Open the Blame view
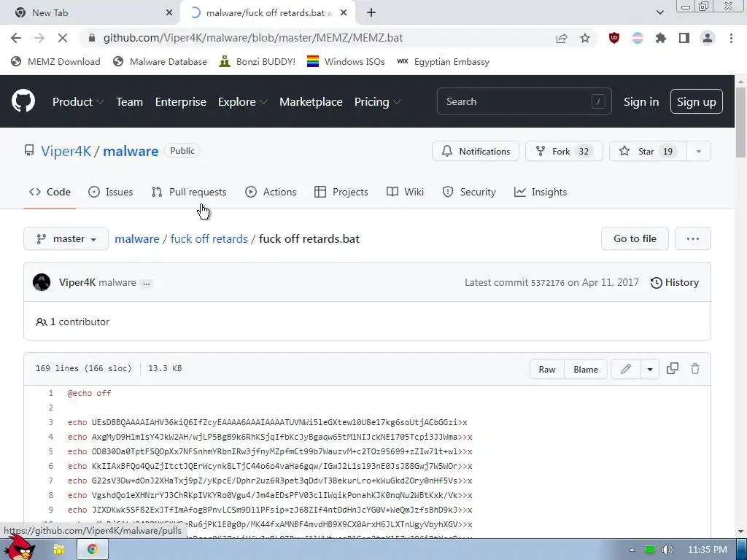747x560 pixels. 586,369
